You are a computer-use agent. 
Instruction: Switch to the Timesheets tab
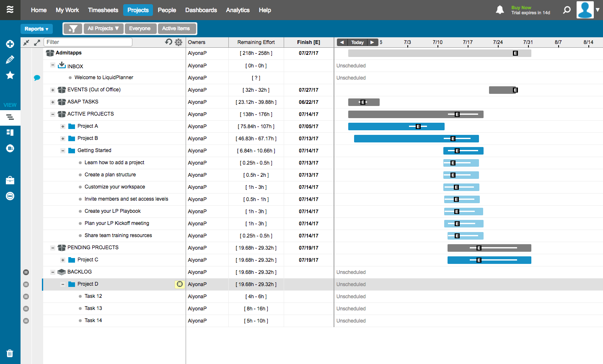click(103, 10)
